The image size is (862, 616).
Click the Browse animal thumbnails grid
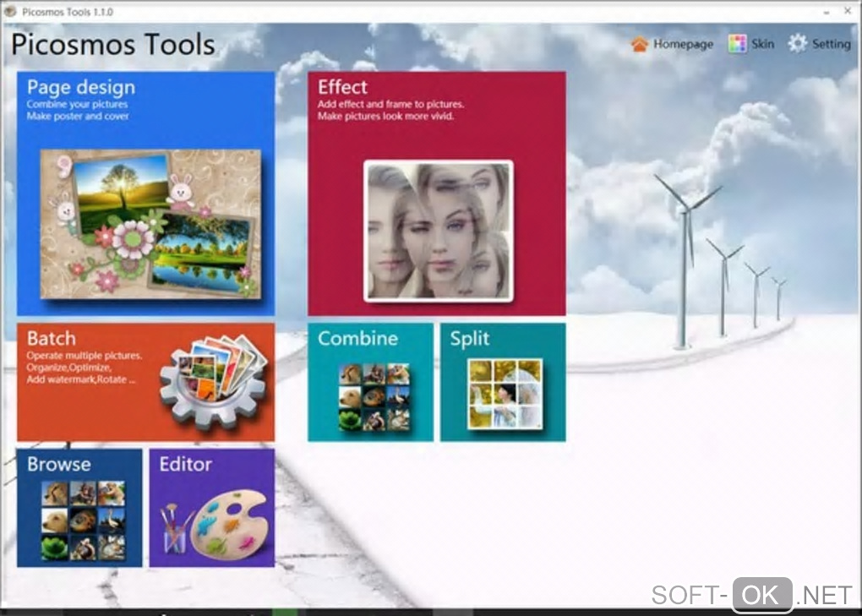[x=84, y=521]
